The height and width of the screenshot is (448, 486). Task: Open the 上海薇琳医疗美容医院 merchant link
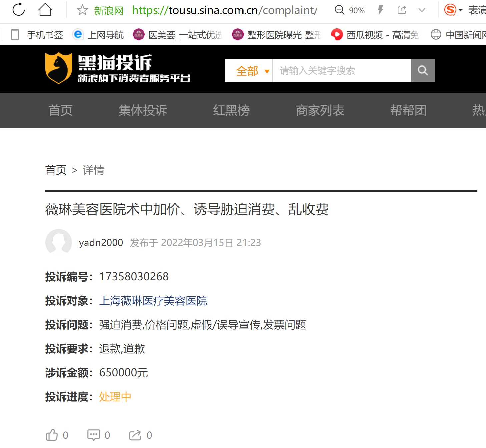pyautogui.click(x=153, y=301)
